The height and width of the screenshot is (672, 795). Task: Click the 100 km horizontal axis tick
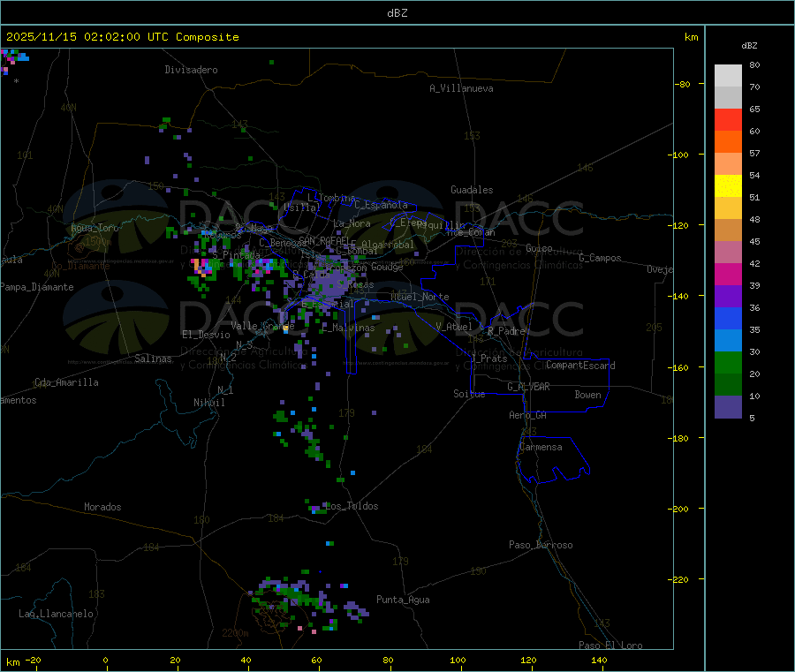tap(458, 660)
